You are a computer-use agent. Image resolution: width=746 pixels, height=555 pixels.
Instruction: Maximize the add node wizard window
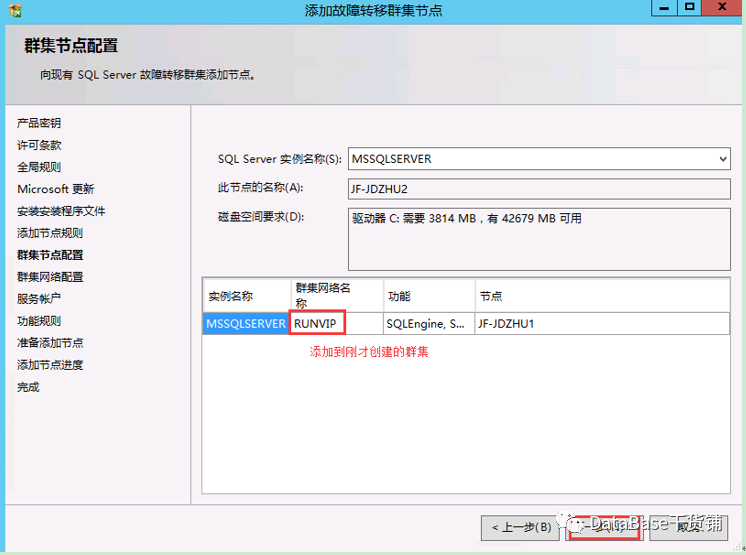point(689,8)
